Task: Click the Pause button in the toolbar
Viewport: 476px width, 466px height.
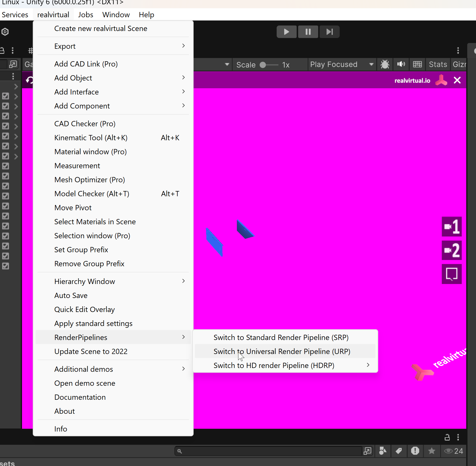Action: point(308,32)
